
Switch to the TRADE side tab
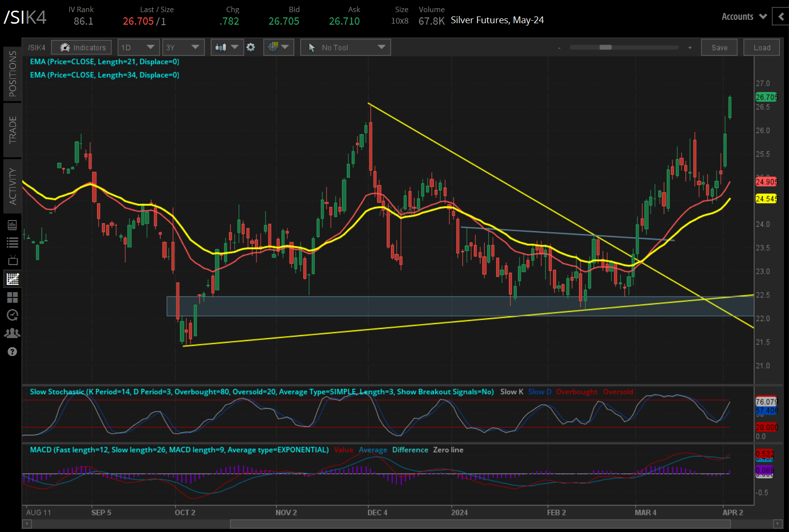click(13, 130)
